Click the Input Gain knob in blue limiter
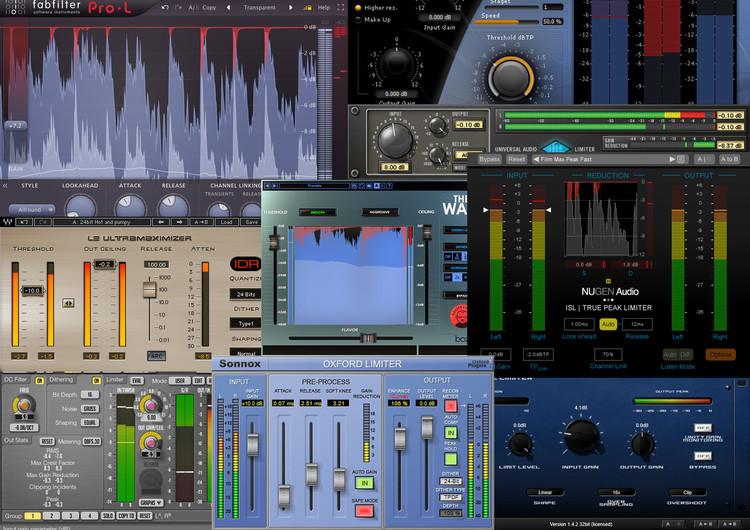The image size is (750, 530). point(581,436)
